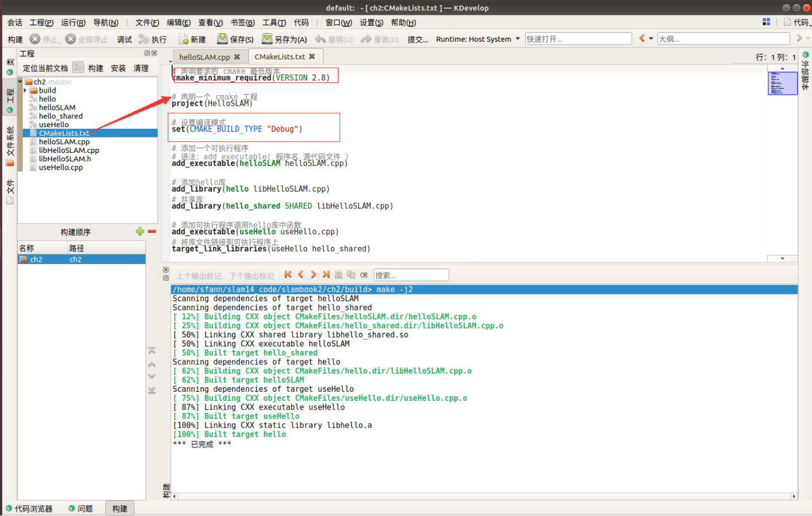This screenshot has height=516, width=812.
Task: Close the helloSLAM.cpp tab with its X
Action: [237, 57]
